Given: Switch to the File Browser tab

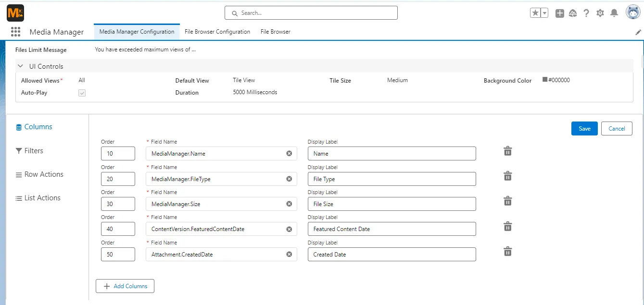Looking at the screenshot, I should tap(276, 32).
